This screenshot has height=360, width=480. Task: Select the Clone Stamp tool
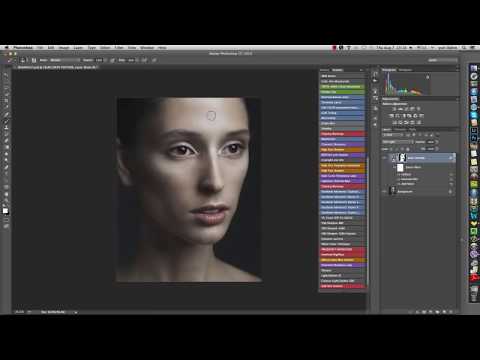pyautogui.click(x=6, y=128)
